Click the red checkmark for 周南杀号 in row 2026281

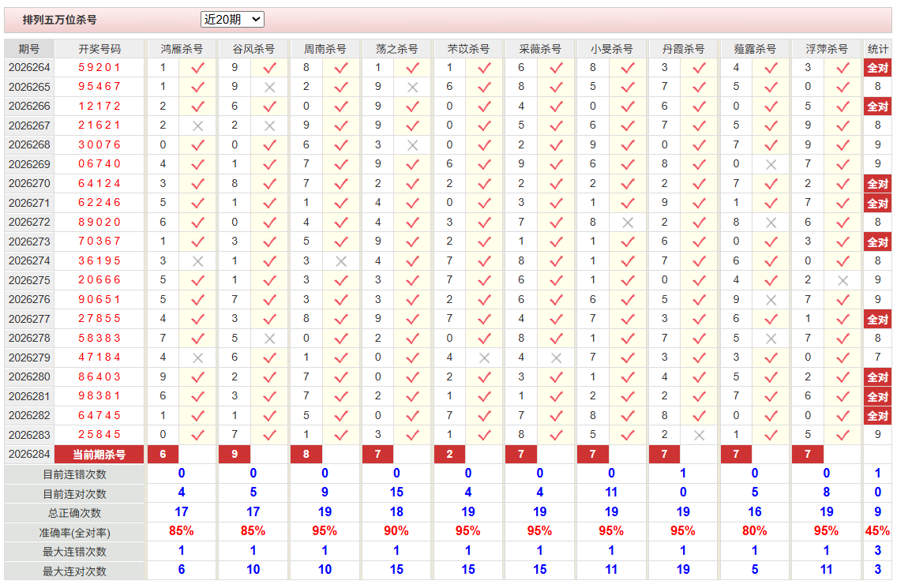341,396
